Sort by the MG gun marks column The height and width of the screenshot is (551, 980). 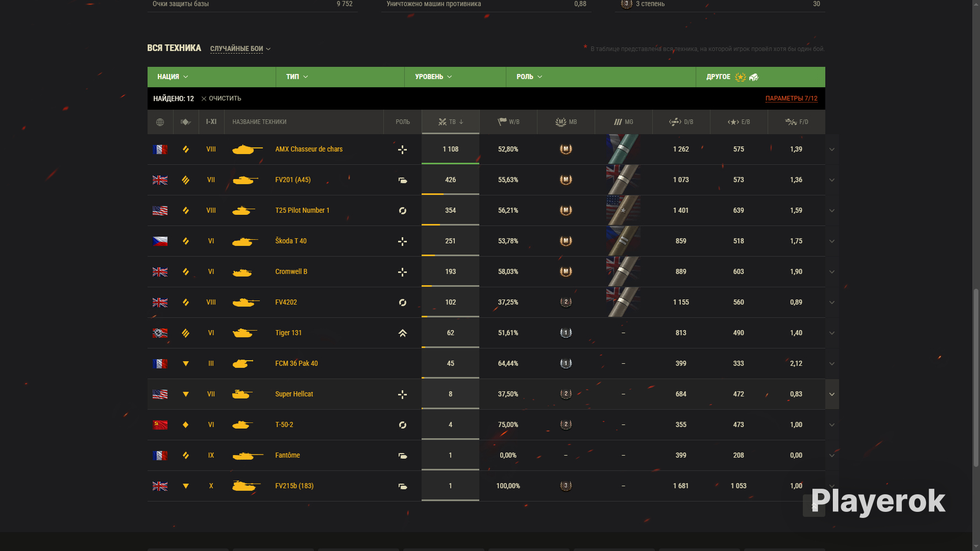pyautogui.click(x=623, y=122)
